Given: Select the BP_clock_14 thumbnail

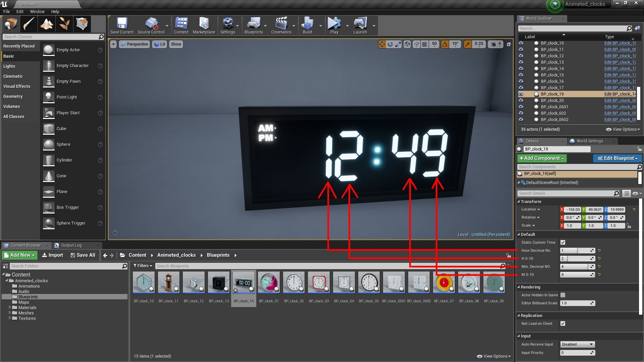Looking at the screenshot, I should (244, 283).
